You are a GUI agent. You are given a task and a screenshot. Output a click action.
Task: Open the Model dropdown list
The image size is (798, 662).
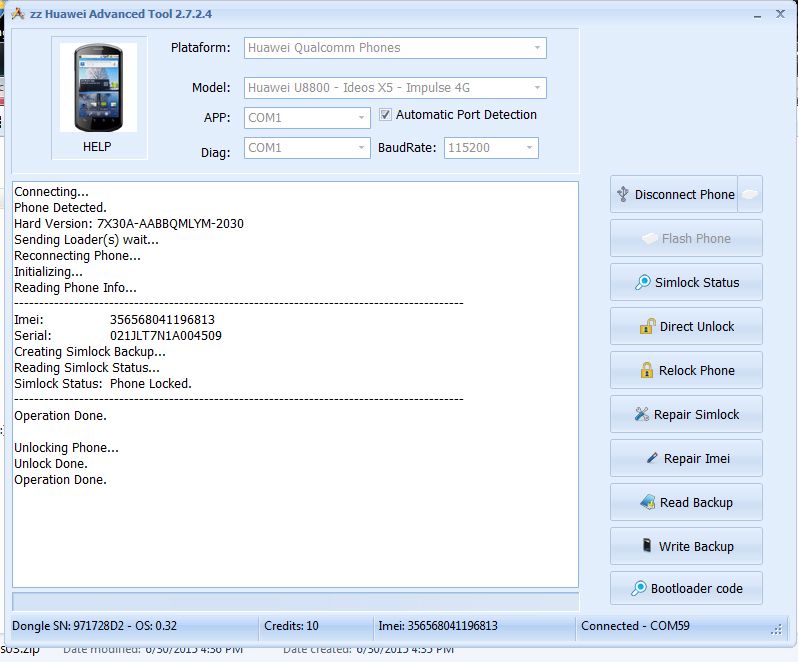coord(395,88)
